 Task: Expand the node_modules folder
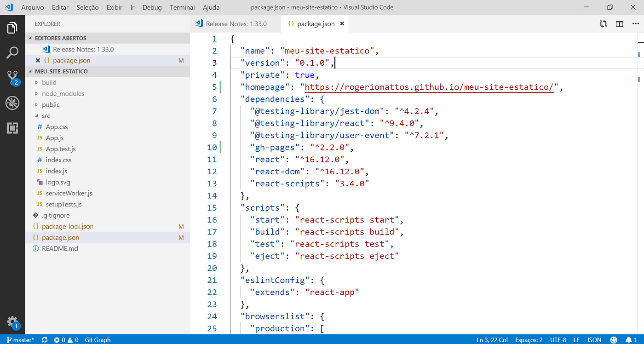[107, 93]
